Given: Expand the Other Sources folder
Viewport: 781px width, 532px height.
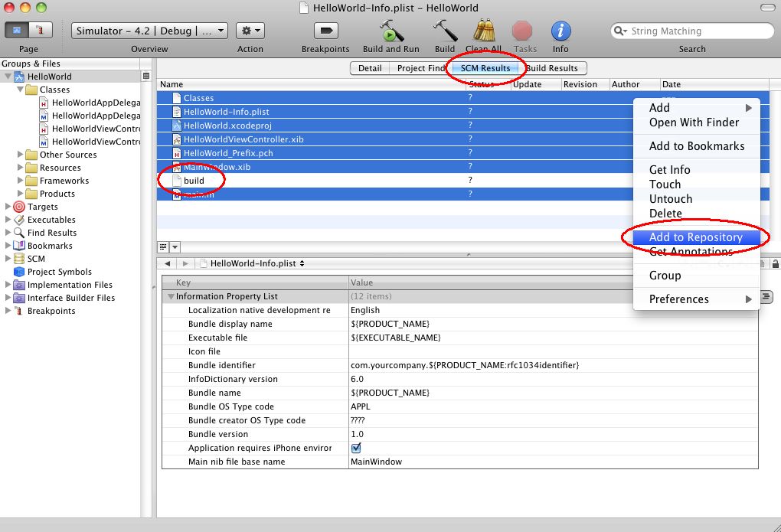Looking at the screenshot, I should [x=20, y=155].
